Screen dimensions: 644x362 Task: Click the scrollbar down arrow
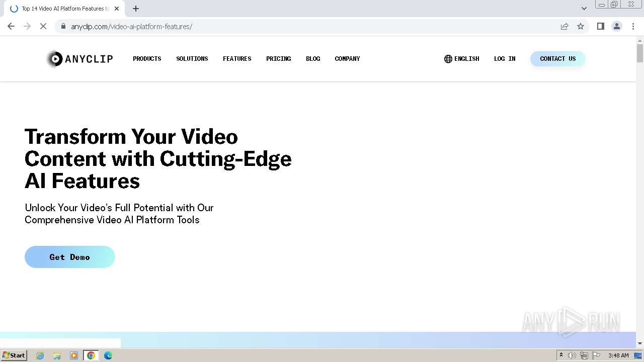click(640, 343)
